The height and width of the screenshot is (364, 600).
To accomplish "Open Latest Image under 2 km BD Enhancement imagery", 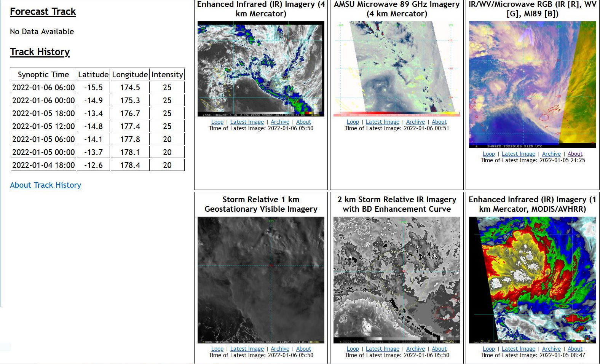I will point(383,349).
